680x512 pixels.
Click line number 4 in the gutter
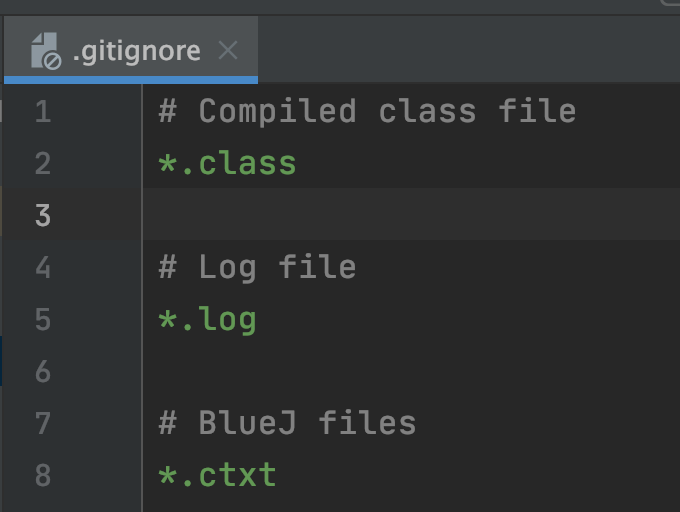pos(42,267)
